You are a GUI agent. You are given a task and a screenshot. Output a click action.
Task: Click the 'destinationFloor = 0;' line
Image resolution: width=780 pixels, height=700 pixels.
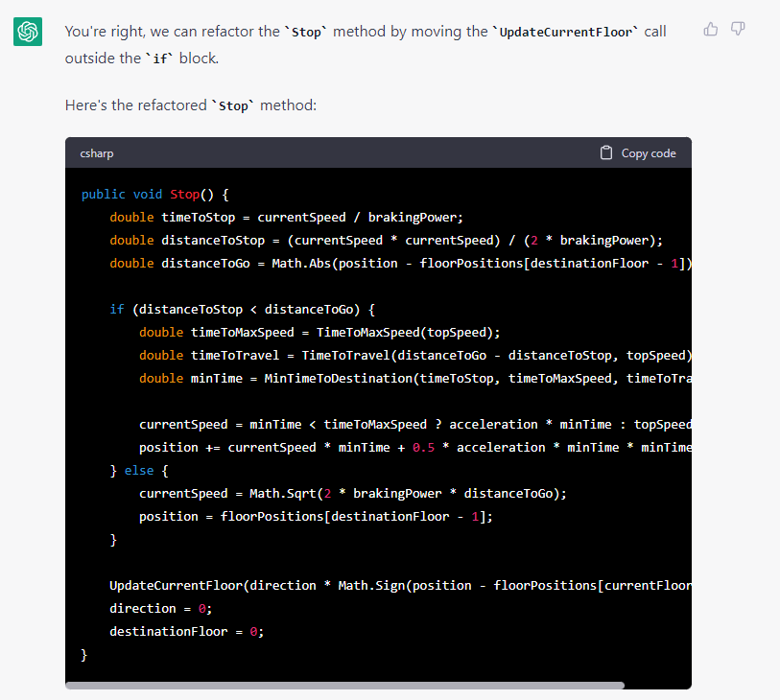(186, 631)
